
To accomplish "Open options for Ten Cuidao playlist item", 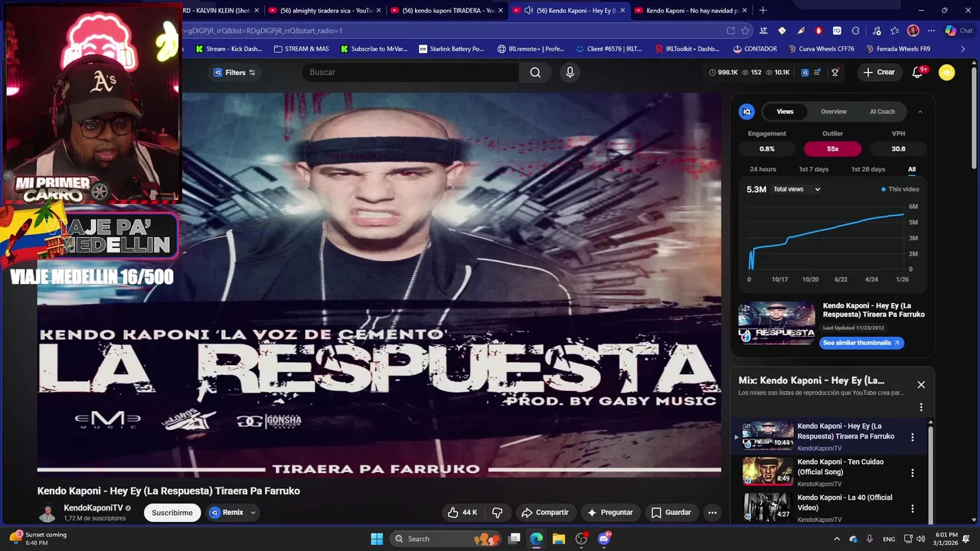I will (912, 473).
